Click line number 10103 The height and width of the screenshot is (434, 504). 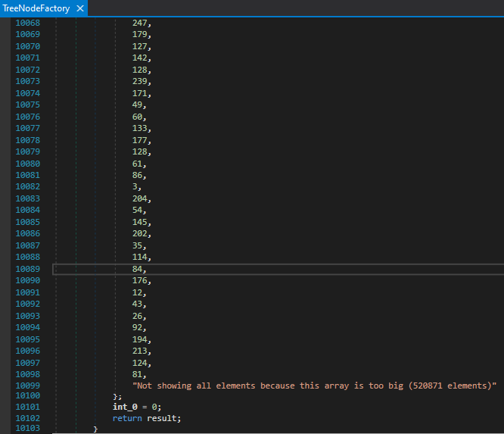28,428
